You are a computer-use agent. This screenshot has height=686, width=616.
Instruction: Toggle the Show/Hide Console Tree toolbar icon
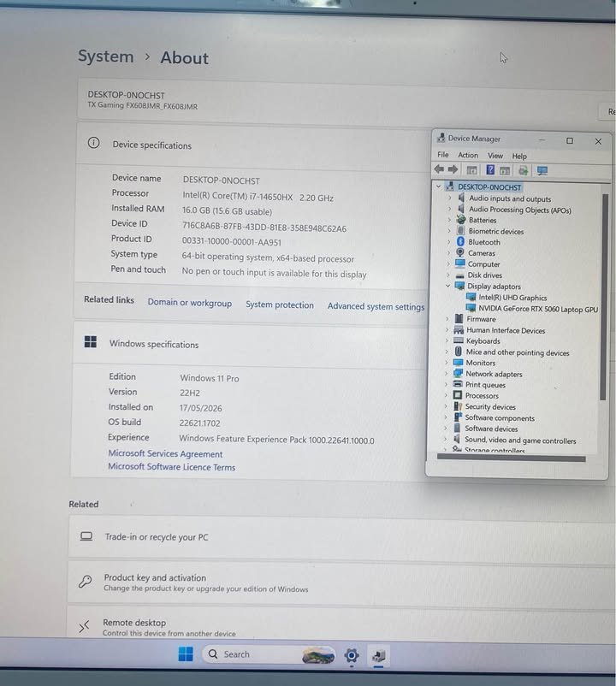pyautogui.click(x=471, y=170)
